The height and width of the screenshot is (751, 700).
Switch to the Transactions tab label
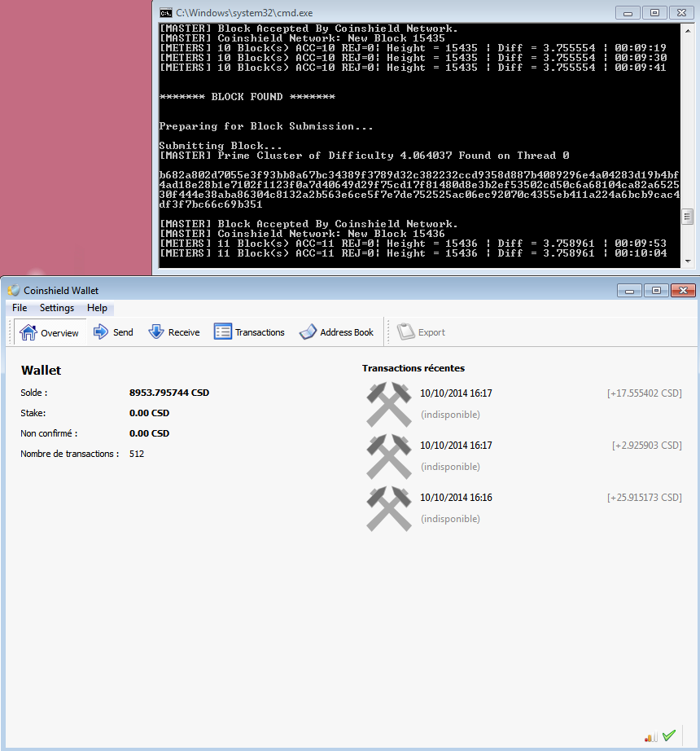[x=260, y=332]
